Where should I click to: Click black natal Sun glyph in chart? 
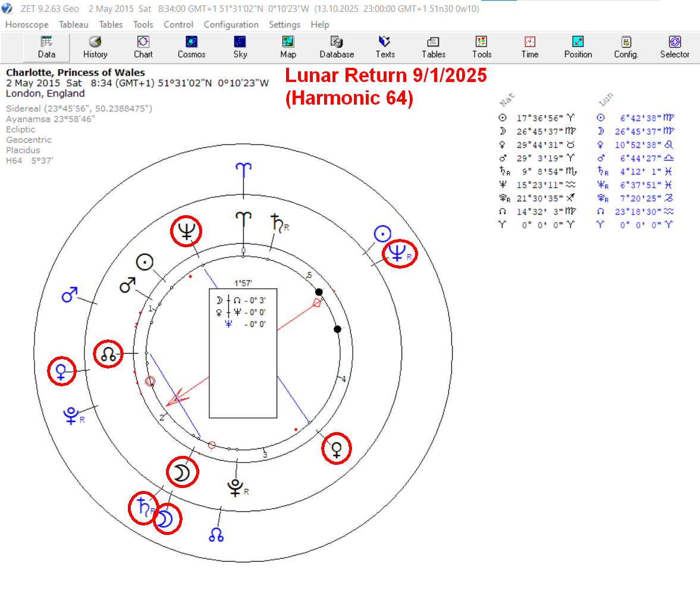click(145, 262)
